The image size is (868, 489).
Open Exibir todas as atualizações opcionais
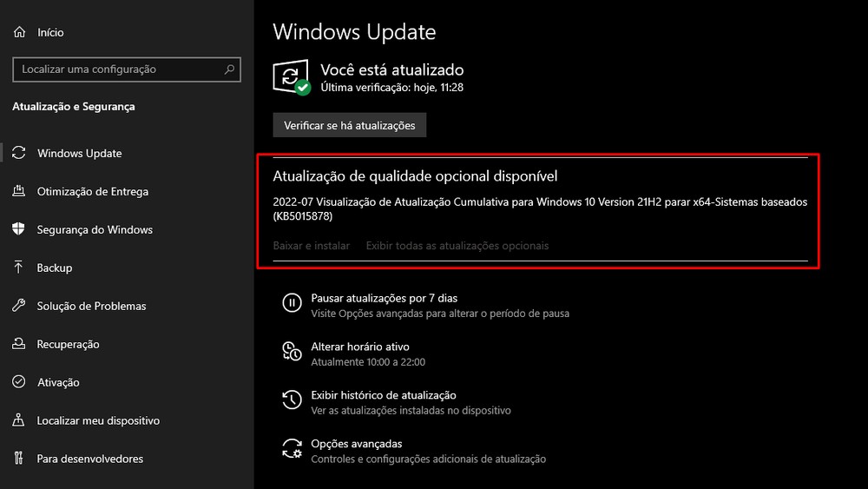click(x=457, y=245)
